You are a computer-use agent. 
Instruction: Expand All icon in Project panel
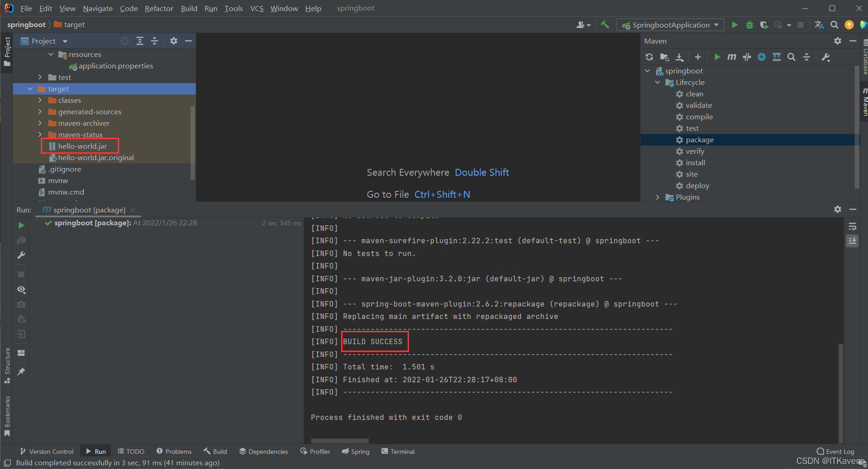pyautogui.click(x=140, y=41)
